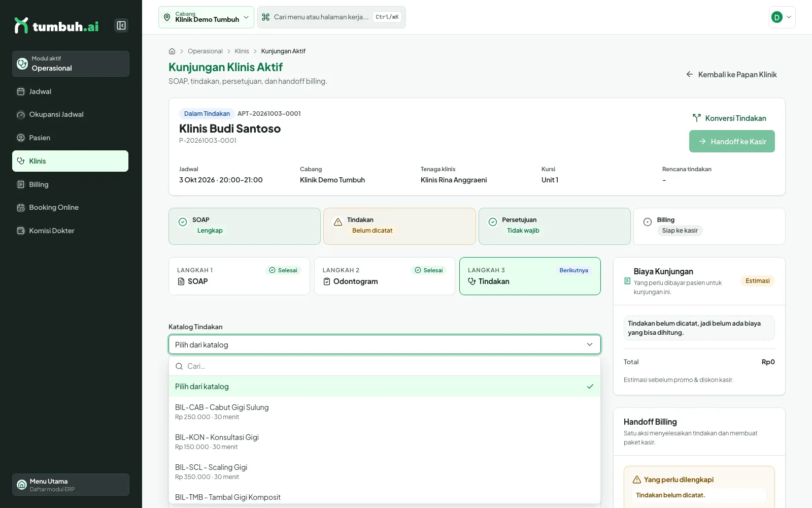812x508 pixels.
Task: Open the Billing sidebar entry
Action: click(71, 184)
